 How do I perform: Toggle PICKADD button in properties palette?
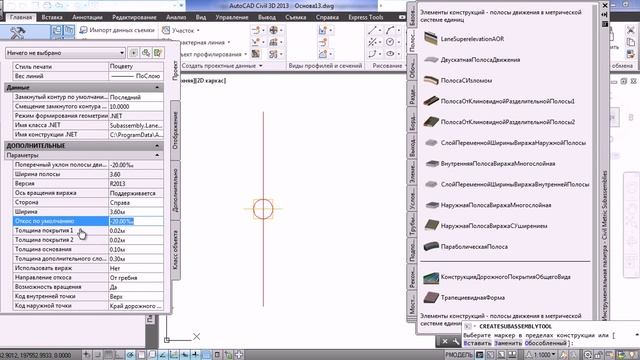coord(133,53)
